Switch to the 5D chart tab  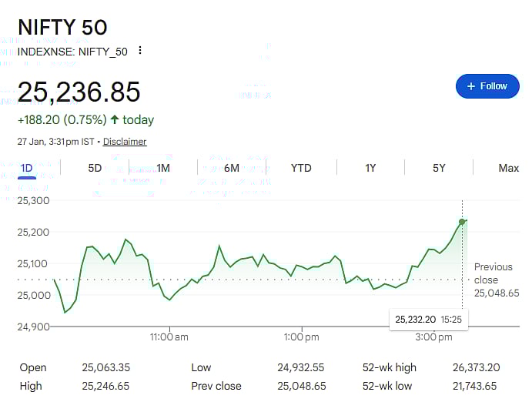point(95,168)
